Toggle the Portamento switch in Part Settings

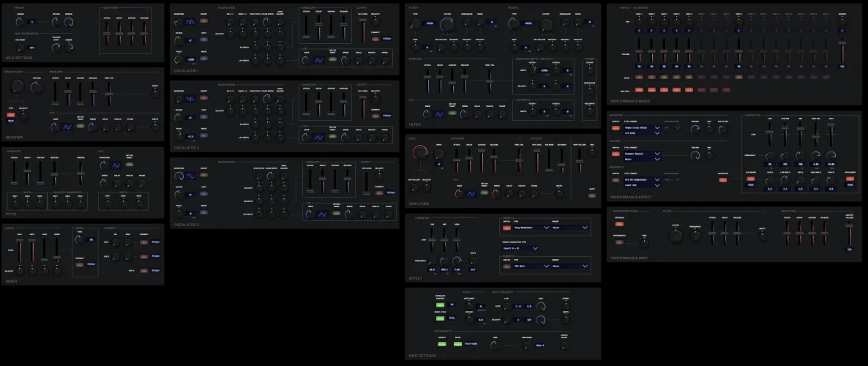click(x=441, y=345)
